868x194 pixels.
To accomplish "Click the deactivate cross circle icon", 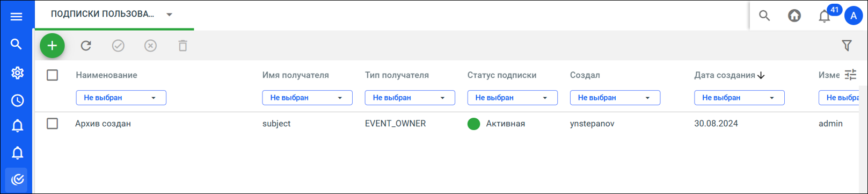I will [x=150, y=46].
